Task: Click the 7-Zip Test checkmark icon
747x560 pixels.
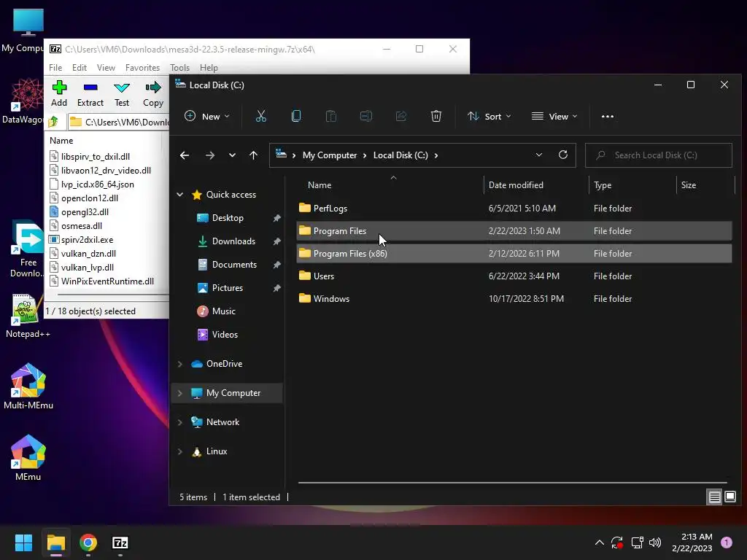Action: tap(122, 87)
